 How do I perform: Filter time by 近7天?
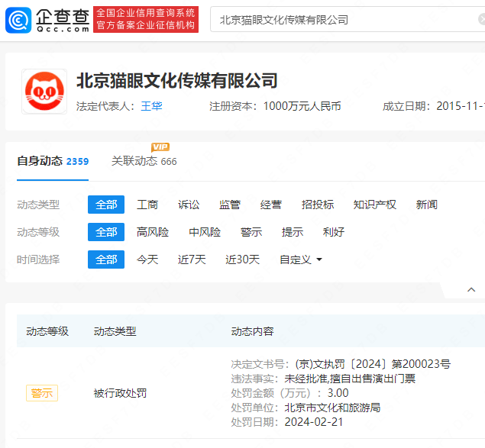(x=192, y=259)
